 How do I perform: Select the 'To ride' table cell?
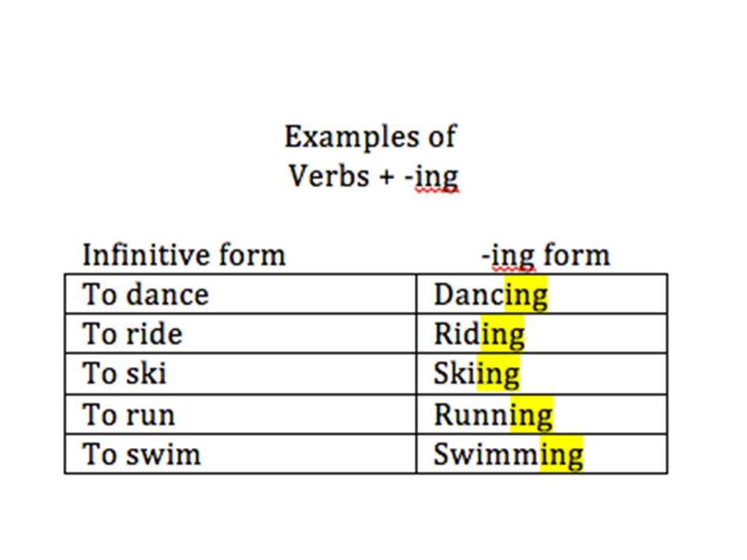coord(240,334)
